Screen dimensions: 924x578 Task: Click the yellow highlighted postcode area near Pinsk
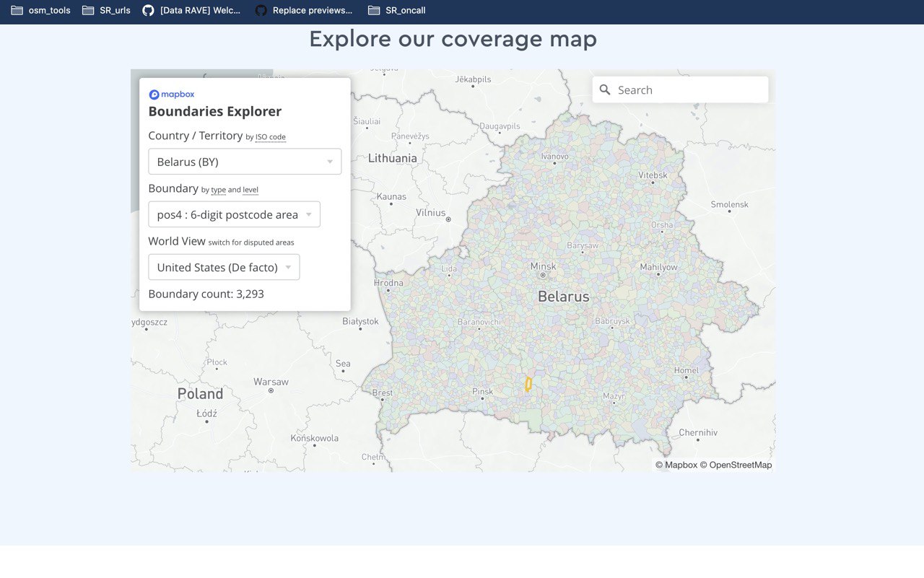coord(528,384)
